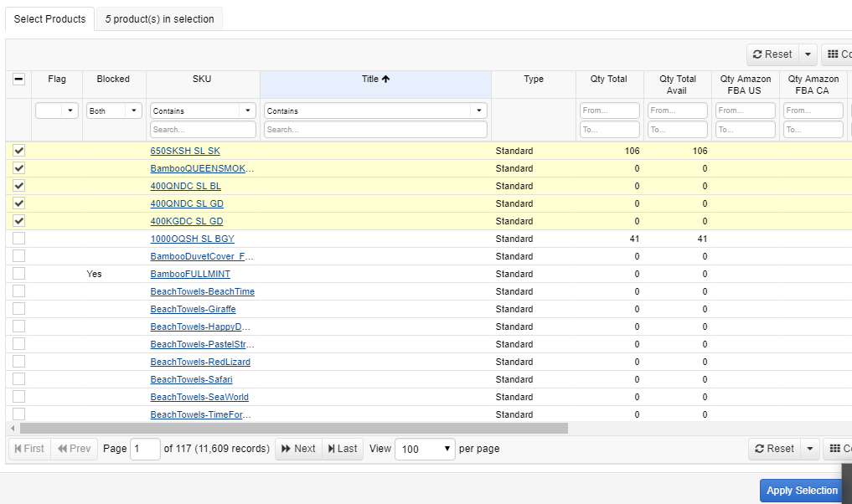Open the BeachTowels-RedLizard link

[200, 362]
